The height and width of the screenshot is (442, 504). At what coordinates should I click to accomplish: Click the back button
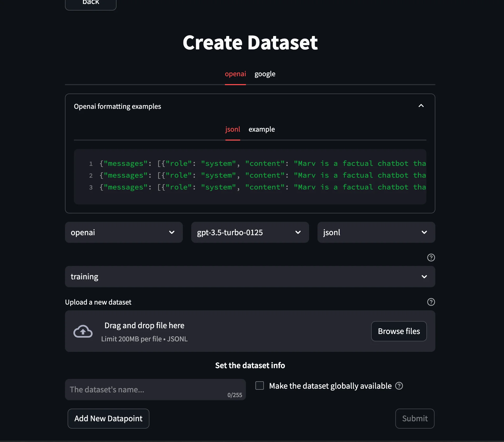click(x=91, y=3)
